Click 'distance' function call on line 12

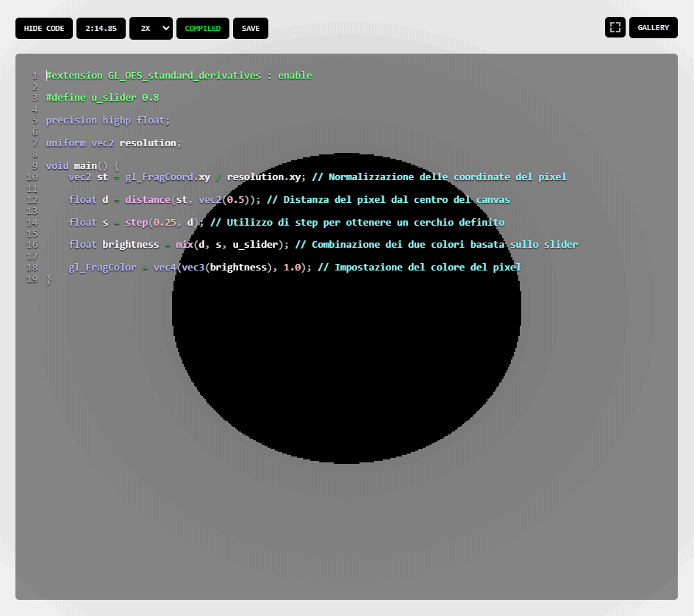[x=148, y=200]
